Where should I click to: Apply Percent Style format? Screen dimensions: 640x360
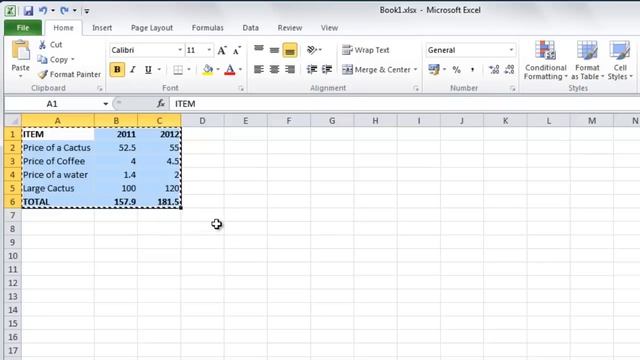click(456, 70)
